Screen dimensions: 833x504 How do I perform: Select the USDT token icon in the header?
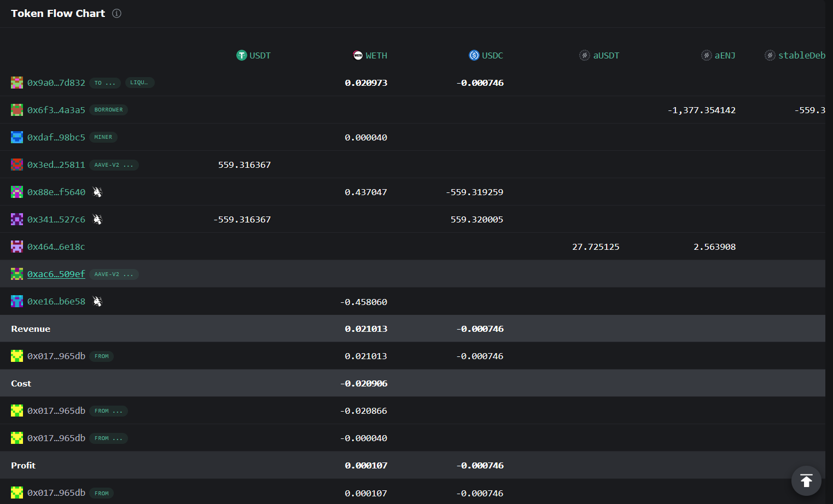pyautogui.click(x=241, y=55)
